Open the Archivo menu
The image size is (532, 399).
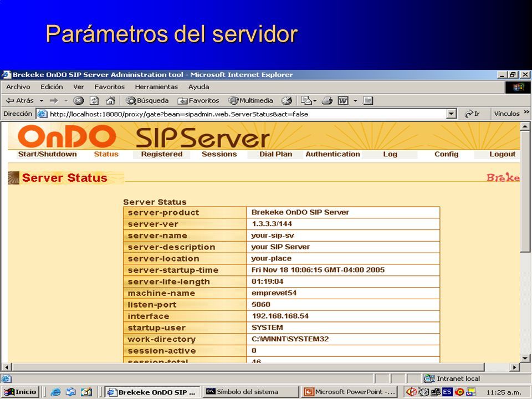click(x=18, y=87)
